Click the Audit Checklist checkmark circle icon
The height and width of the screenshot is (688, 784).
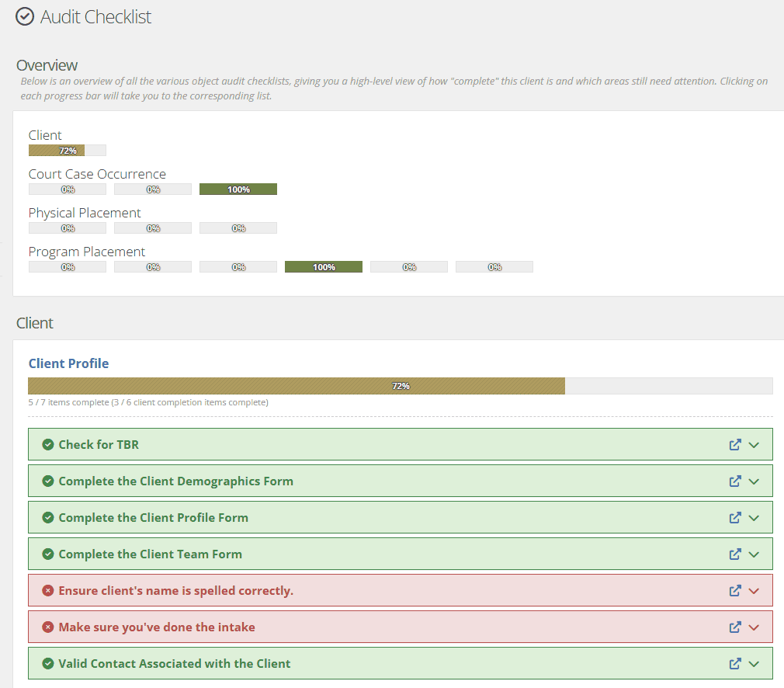(x=25, y=16)
